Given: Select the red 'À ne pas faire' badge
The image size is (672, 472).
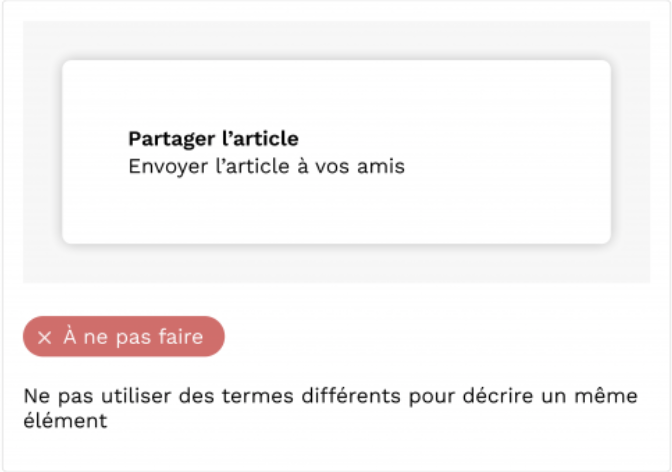Looking at the screenshot, I should [x=124, y=337].
